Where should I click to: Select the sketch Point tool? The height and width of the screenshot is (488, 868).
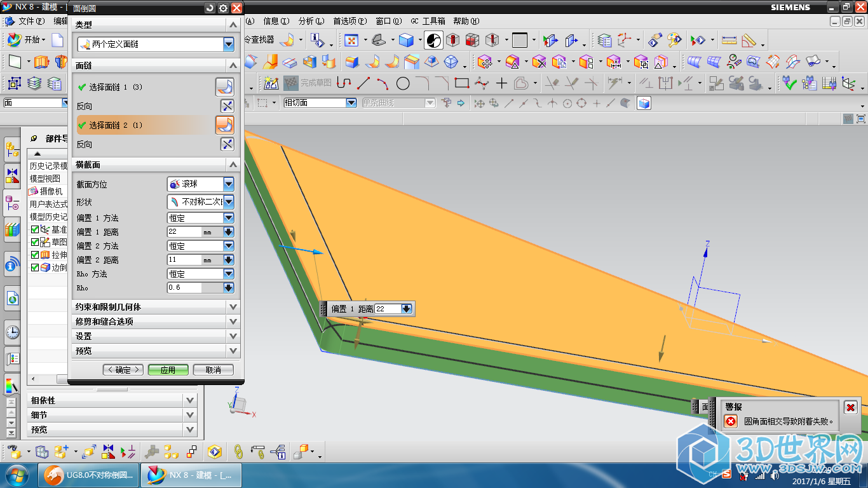coord(501,83)
